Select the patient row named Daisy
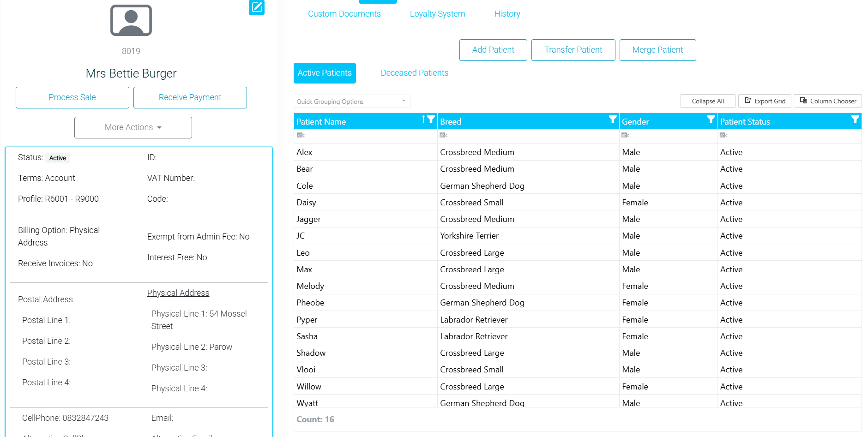Viewport: 868px width, 437px height. pos(578,202)
